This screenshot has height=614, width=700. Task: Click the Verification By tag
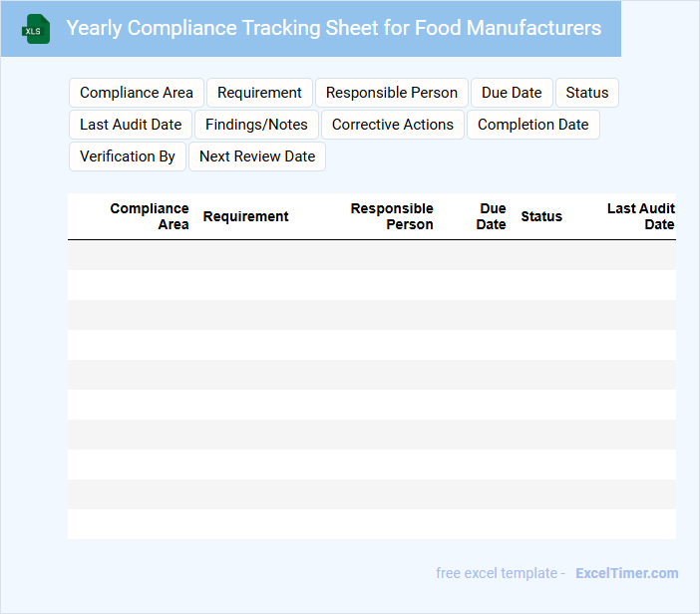pyautogui.click(x=128, y=156)
